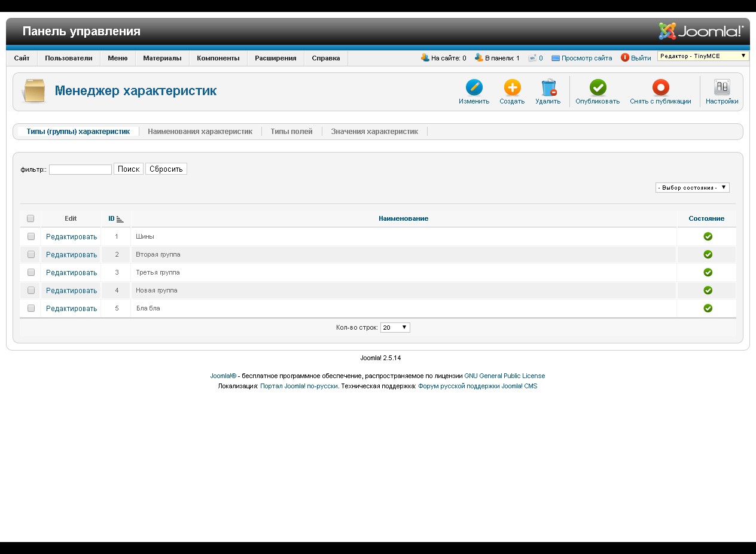Switch to Значения характеристик tab
The image size is (756, 554).
click(374, 132)
